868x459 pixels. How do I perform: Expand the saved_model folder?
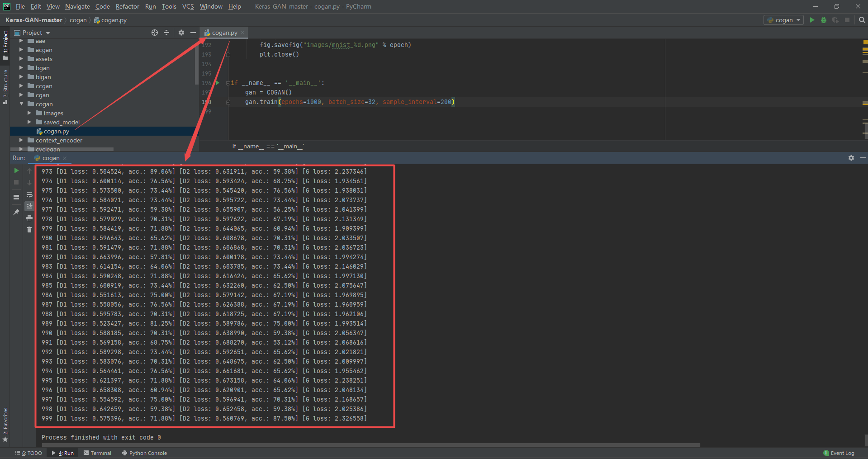coord(29,122)
